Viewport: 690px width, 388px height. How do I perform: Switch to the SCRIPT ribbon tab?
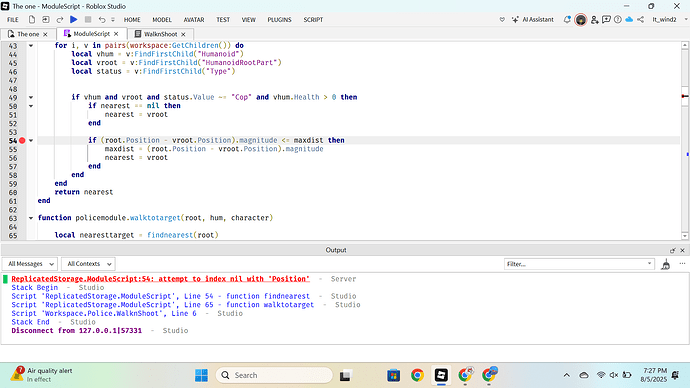click(313, 20)
